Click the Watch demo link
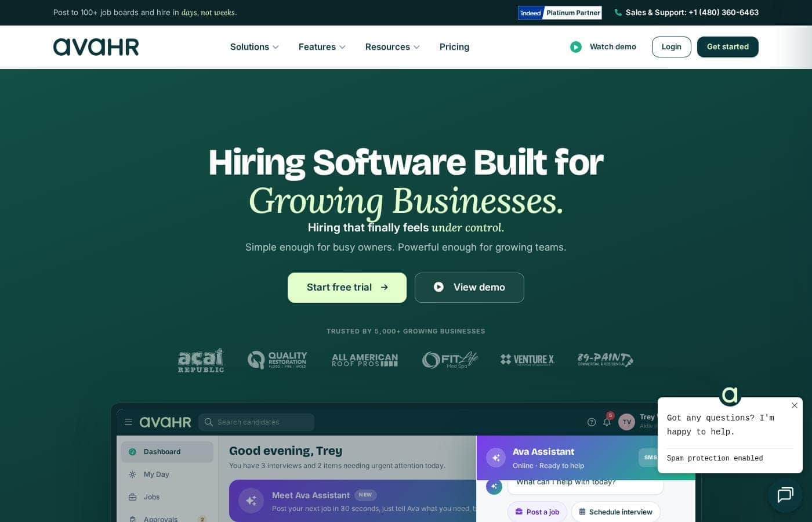 coord(612,47)
